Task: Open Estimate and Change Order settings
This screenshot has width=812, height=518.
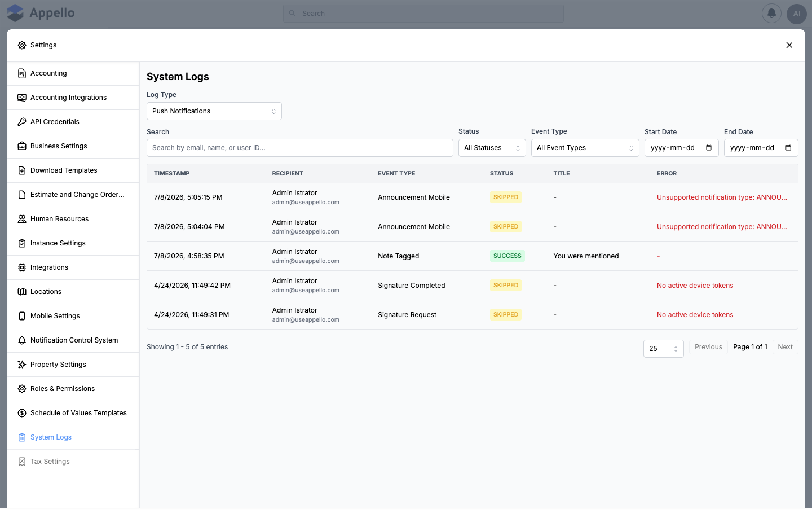Action: click(x=73, y=195)
